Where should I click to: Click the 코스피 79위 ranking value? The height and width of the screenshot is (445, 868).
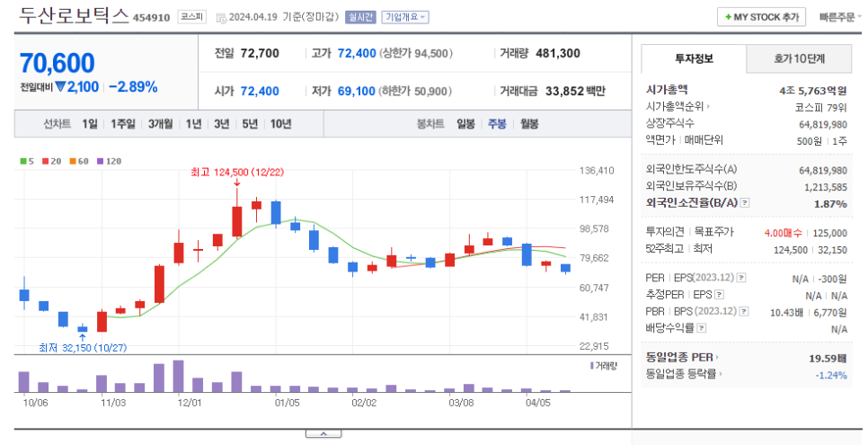821,107
